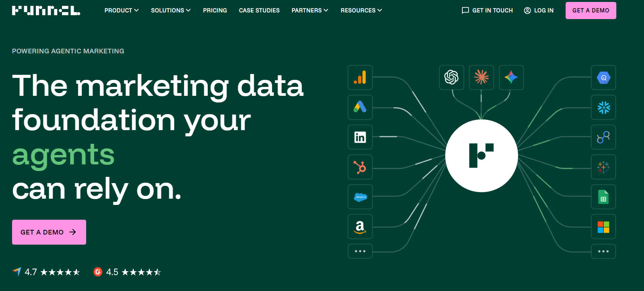
Task: Click the header Get a Demo button
Action: (x=591, y=11)
